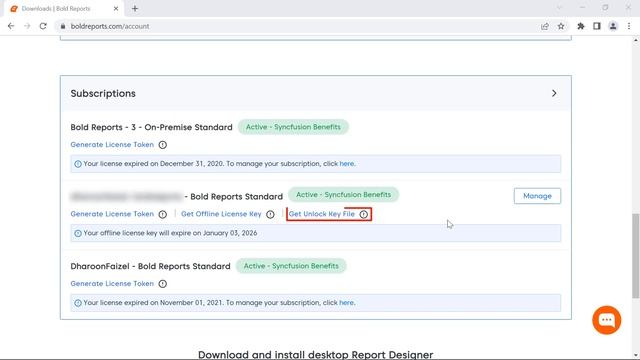The width and height of the screenshot is (640, 360).
Task: Click 'Bold Reports - 3 - On-Premise Standard' title
Action: (151, 127)
